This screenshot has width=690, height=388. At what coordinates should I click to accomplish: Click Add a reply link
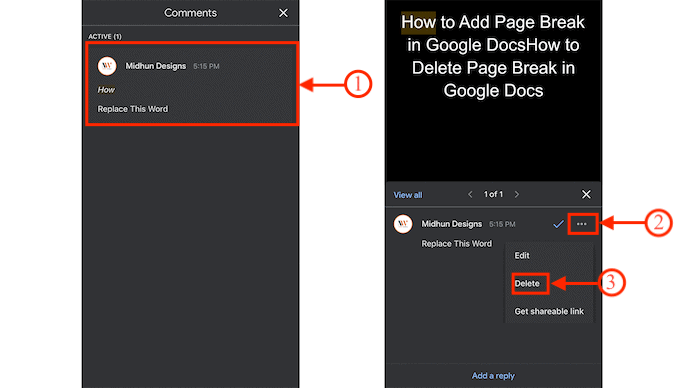pos(493,376)
